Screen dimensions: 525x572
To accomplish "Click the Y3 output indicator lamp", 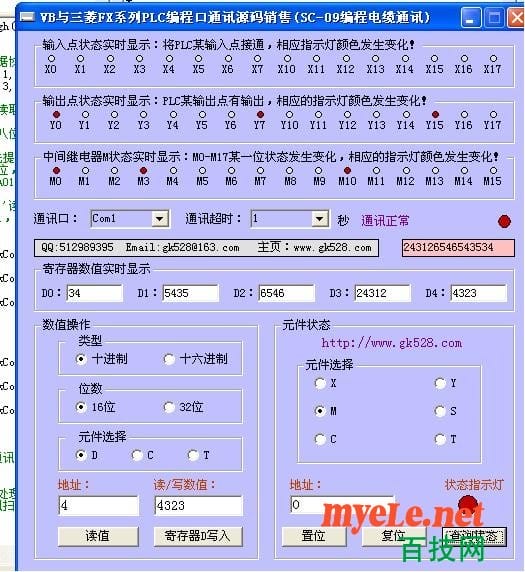I will pyautogui.click(x=143, y=115).
